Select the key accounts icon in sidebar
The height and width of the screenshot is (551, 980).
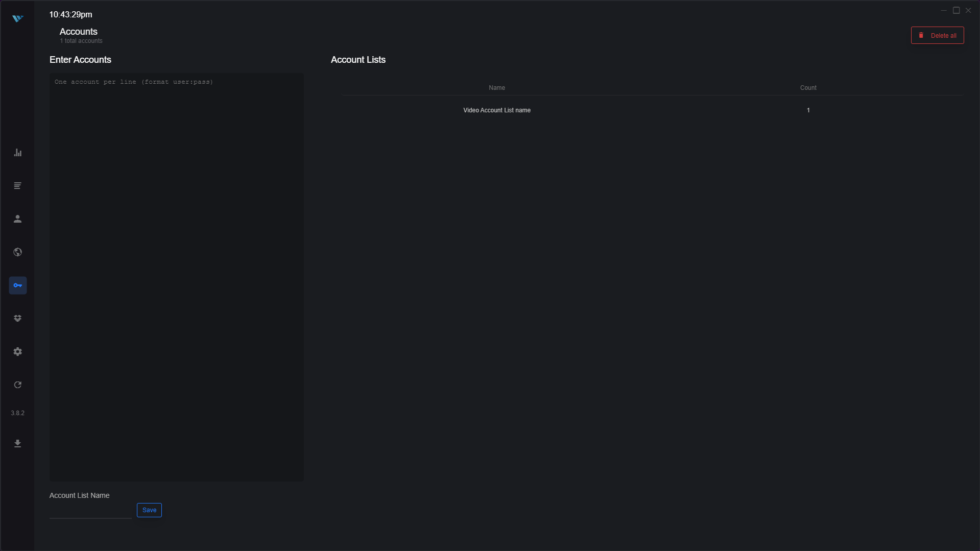pos(18,285)
